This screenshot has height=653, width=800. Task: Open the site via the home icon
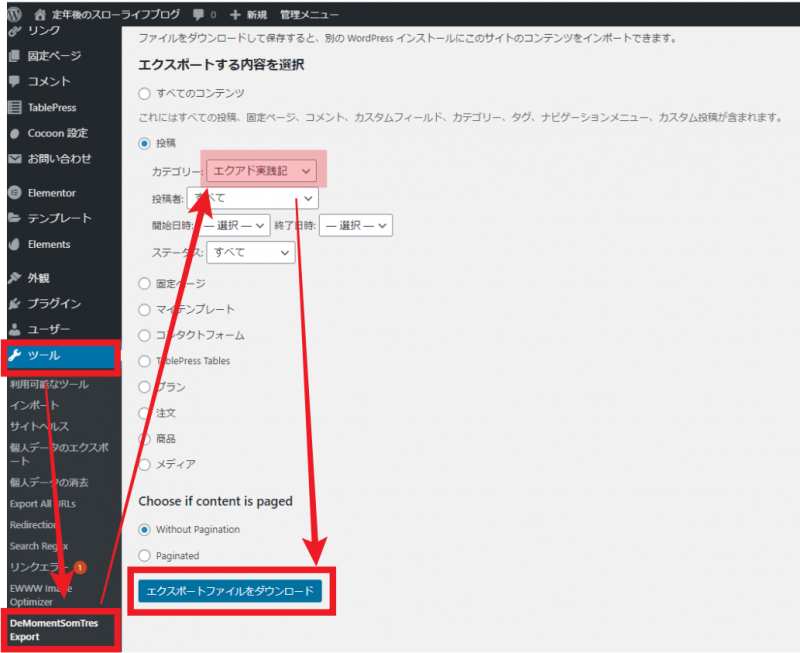(x=38, y=14)
